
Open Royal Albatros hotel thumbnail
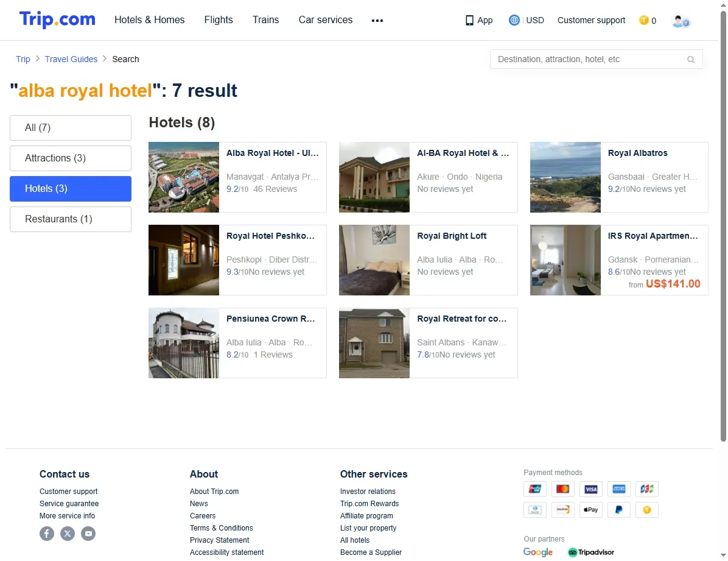click(565, 177)
